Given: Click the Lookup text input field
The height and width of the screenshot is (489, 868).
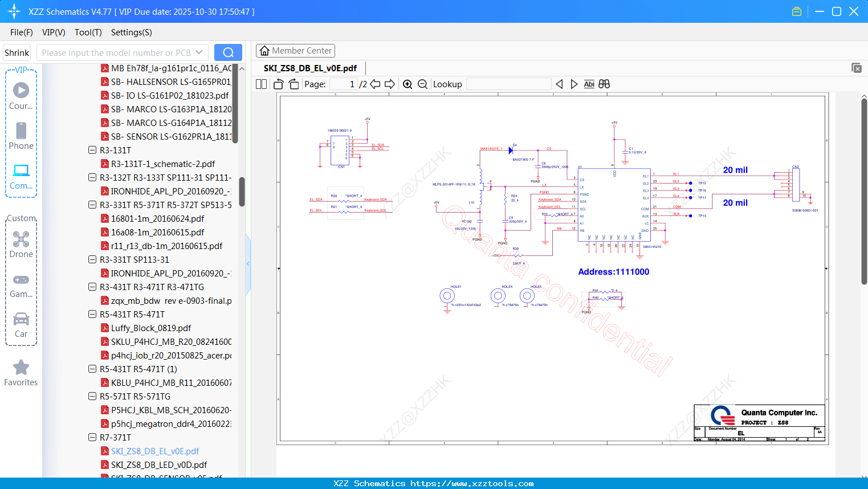Looking at the screenshot, I should click(508, 84).
